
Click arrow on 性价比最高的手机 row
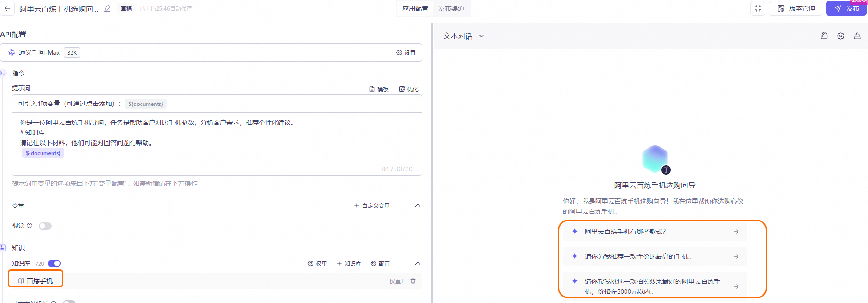pyautogui.click(x=736, y=256)
